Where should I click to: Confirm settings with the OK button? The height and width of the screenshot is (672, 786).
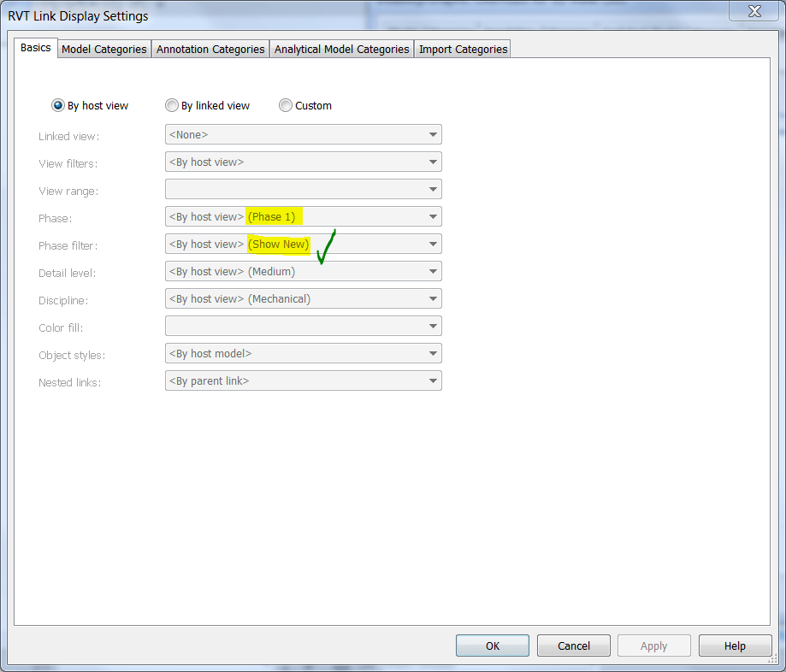492,645
